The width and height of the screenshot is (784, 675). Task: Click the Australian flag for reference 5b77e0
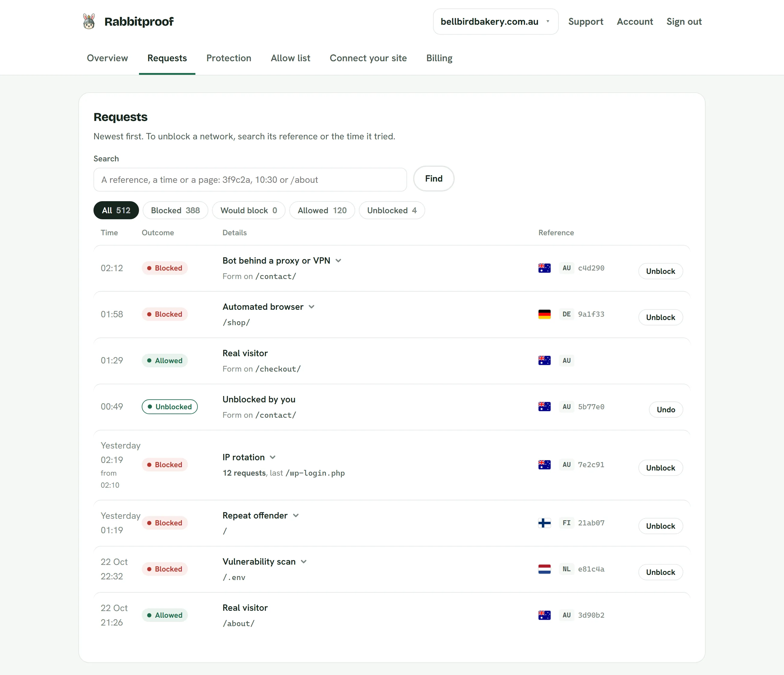[x=544, y=407]
